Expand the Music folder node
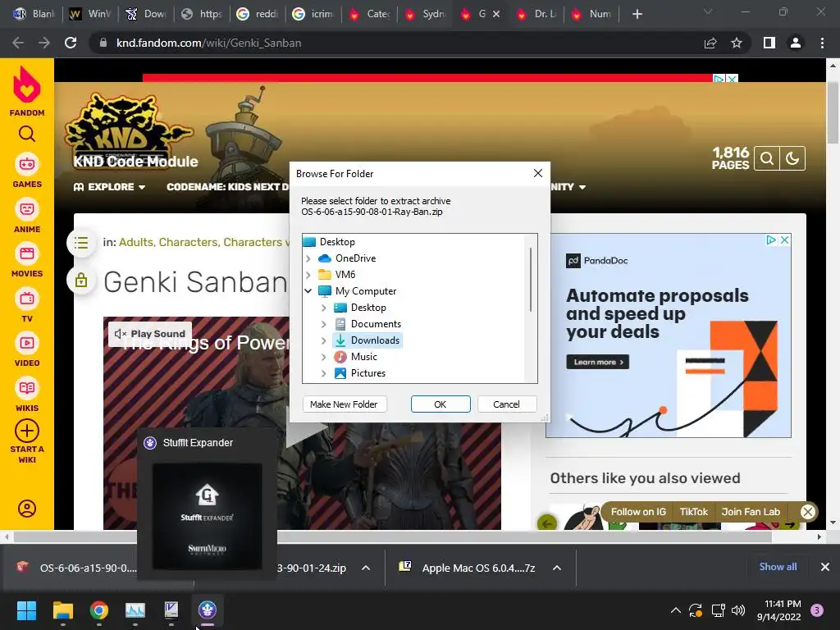This screenshot has width=840, height=630. pos(323,357)
